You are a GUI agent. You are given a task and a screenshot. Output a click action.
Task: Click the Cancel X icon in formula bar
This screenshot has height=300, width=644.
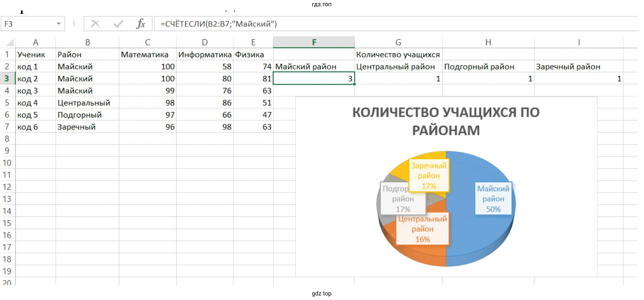coord(95,24)
